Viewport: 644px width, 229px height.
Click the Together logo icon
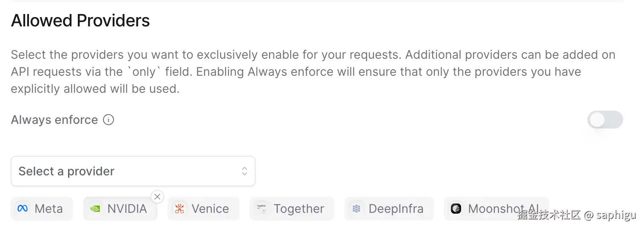click(261, 209)
